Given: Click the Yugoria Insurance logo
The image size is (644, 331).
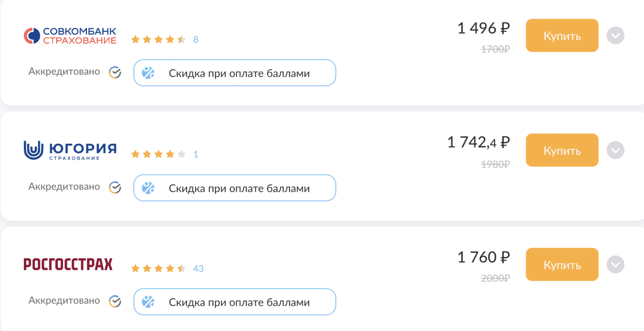Looking at the screenshot, I should coord(70,150).
